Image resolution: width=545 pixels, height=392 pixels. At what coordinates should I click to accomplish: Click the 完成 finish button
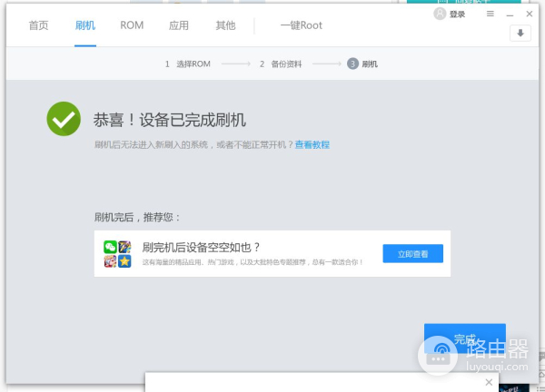click(x=465, y=338)
